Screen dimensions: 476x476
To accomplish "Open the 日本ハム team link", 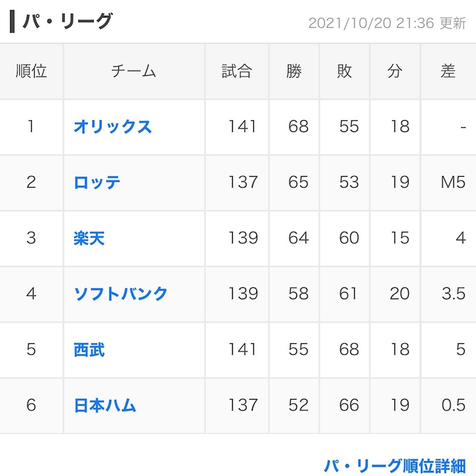I will pos(105,405).
